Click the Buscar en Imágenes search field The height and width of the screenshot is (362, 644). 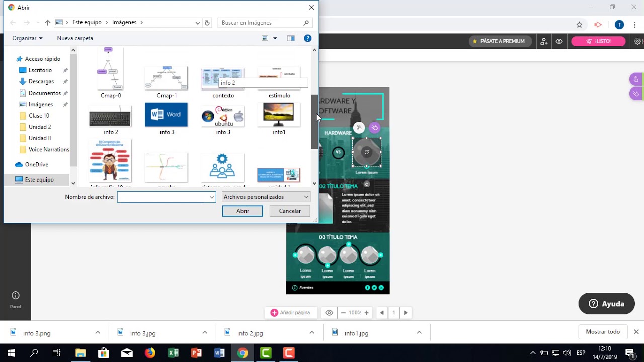point(266,23)
